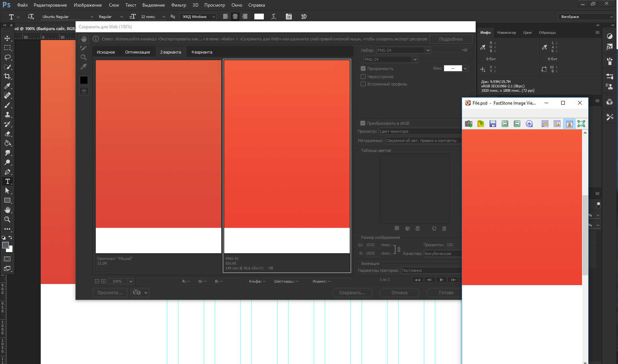Viewport: 618px width, 364px height.
Task: Center text in options bar
Action: [x=235, y=17]
